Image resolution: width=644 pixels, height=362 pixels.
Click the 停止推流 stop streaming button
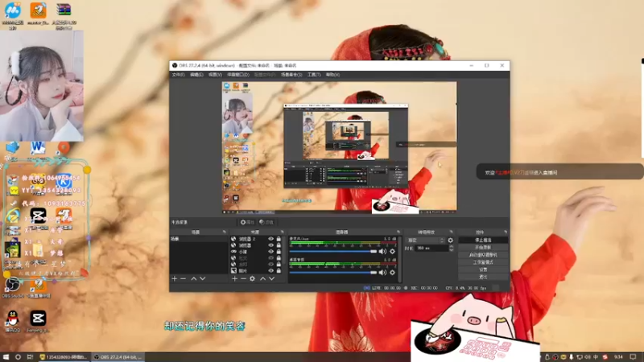point(483,240)
